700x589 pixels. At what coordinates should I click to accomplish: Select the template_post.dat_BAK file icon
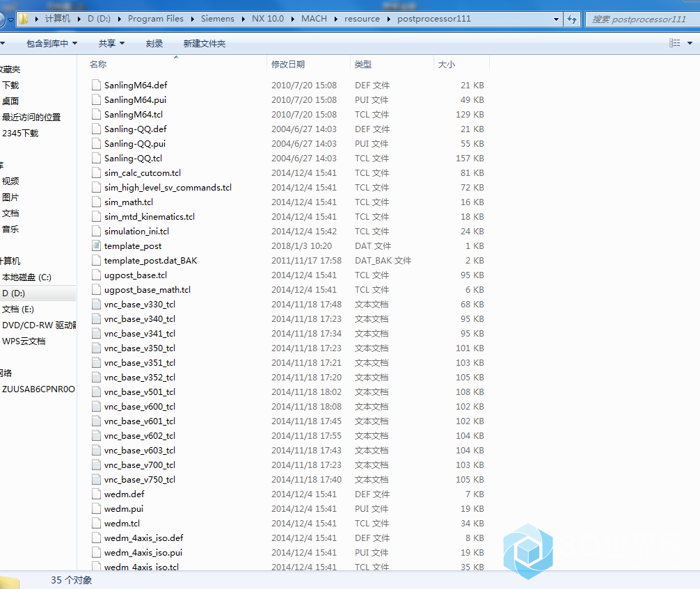[96, 260]
